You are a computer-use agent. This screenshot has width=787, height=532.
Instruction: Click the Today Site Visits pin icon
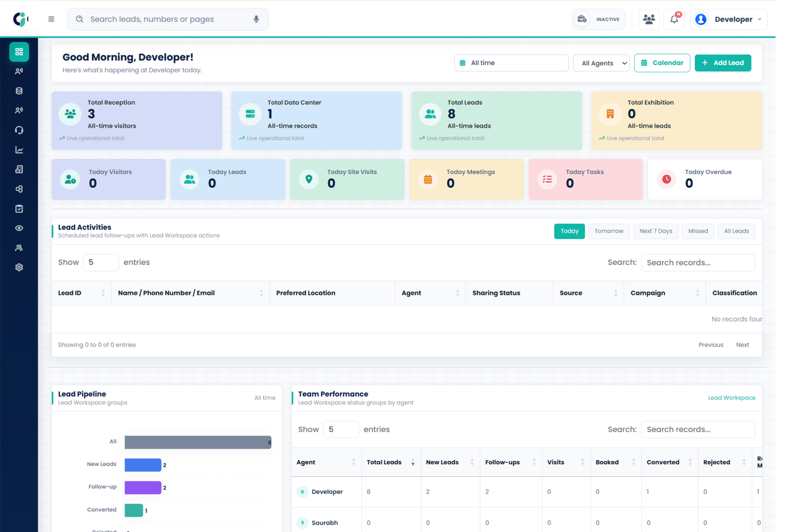(x=309, y=179)
